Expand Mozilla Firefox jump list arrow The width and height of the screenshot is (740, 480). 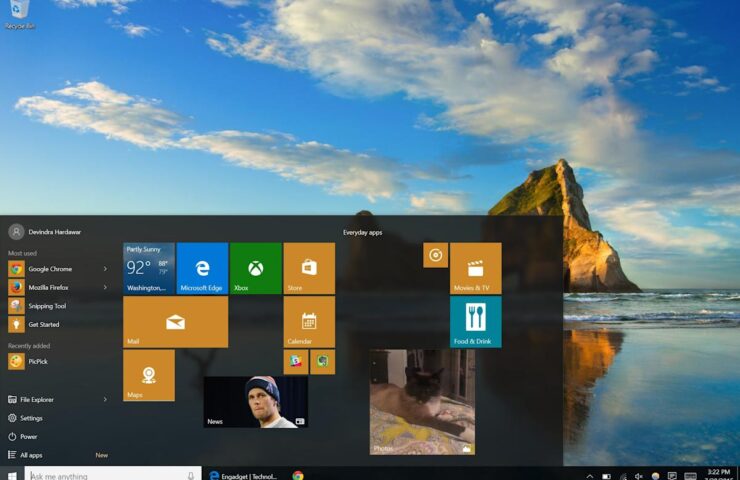pos(105,287)
